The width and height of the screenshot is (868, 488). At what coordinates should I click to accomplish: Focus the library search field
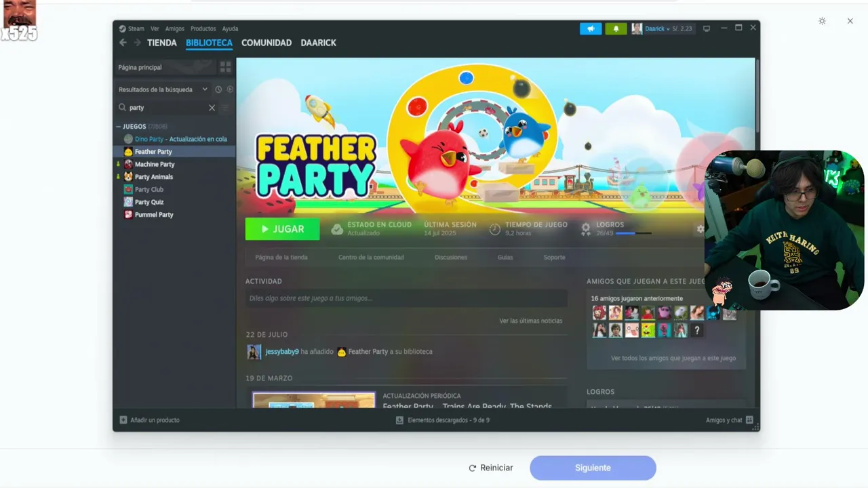[x=167, y=108]
